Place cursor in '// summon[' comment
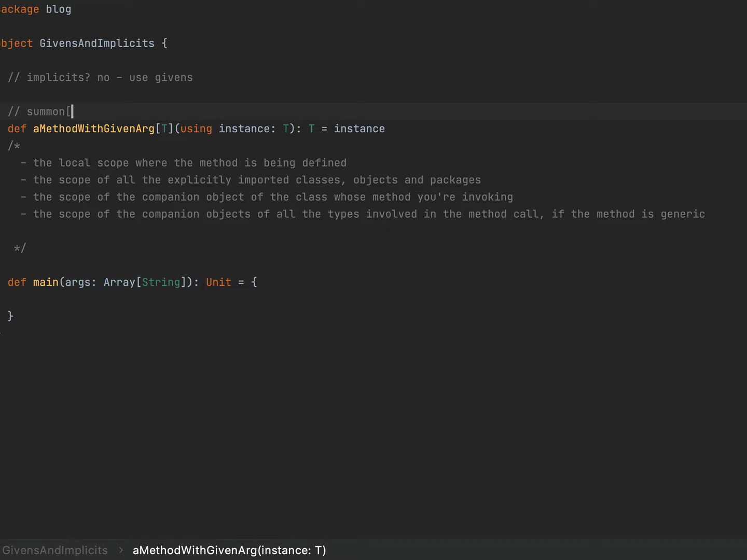 pyautogui.click(x=39, y=111)
